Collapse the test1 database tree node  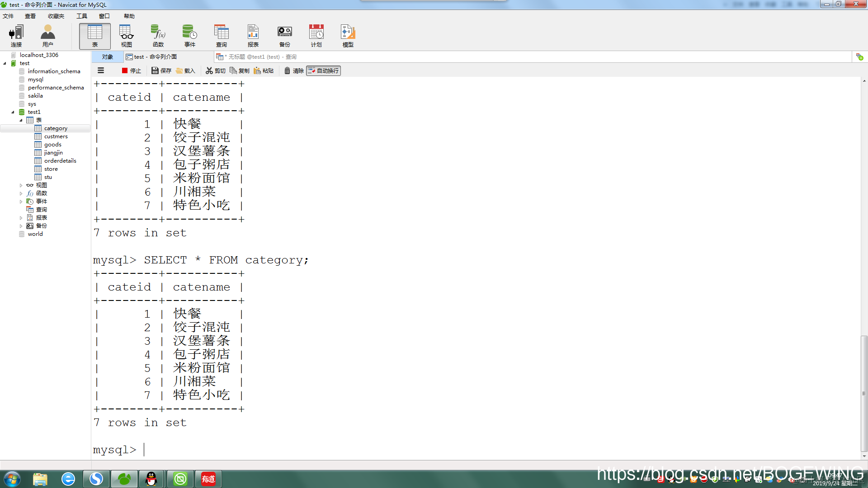click(x=13, y=112)
